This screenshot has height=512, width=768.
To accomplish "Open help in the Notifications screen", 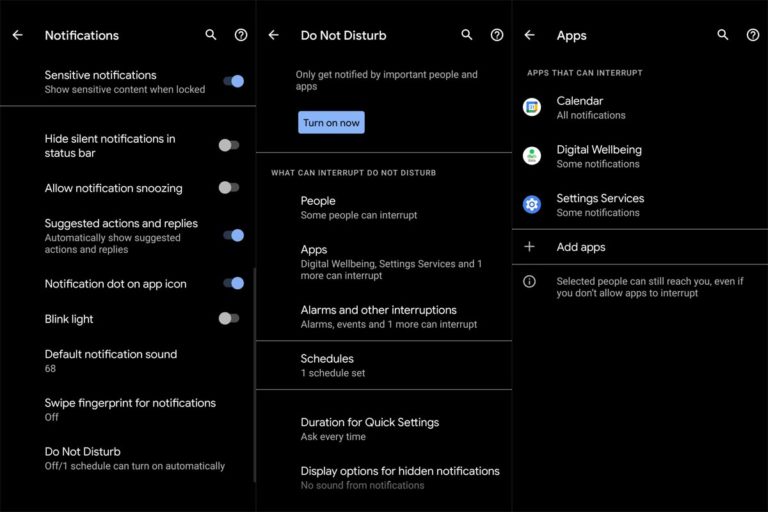I will [x=240, y=35].
